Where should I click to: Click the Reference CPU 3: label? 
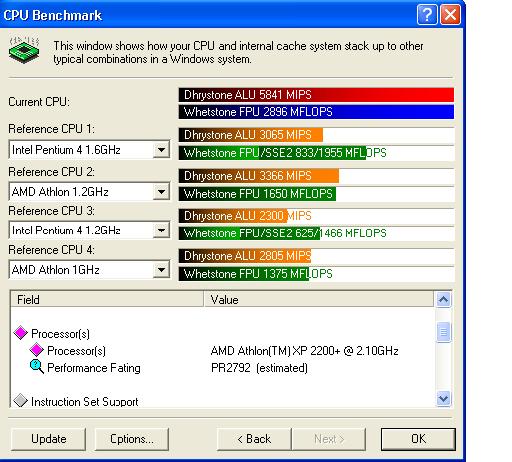tap(51, 211)
